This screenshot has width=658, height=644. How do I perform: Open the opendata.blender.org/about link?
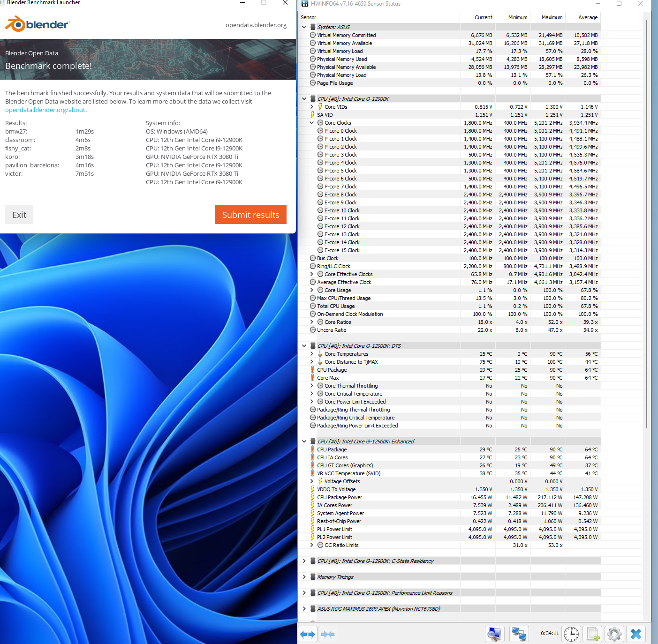(45, 110)
